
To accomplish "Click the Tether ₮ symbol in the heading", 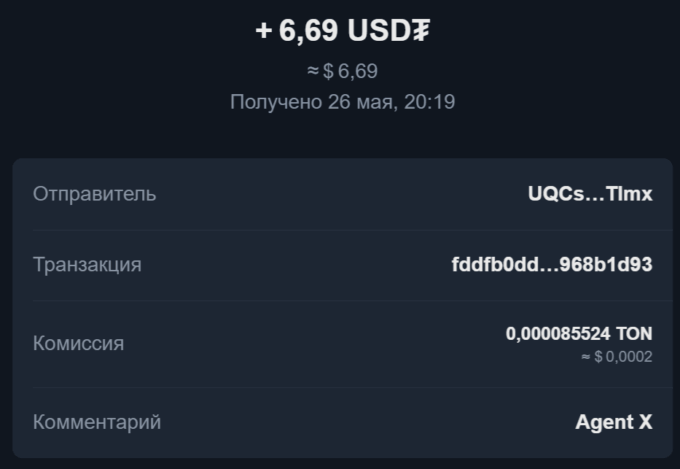I will [420, 31].
